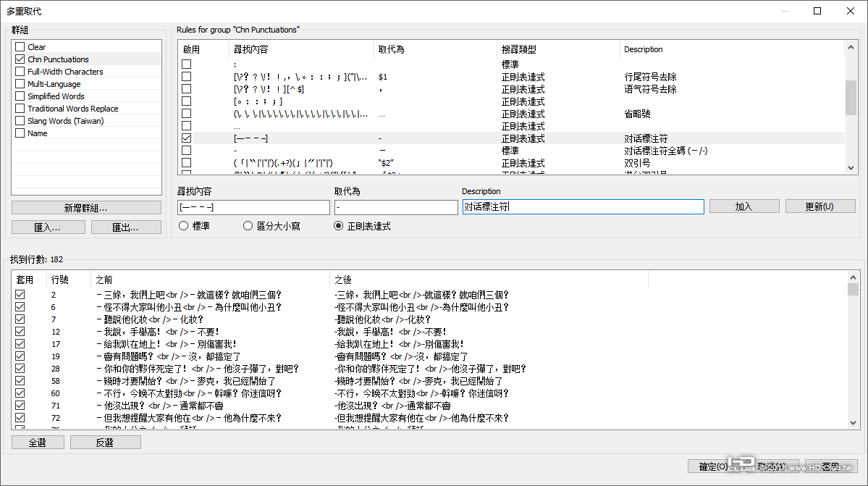Image resolution: width=868 pixels, height=486 pixels.
Task: Select the 標準 search type radio button
Action: click(182, 225)
